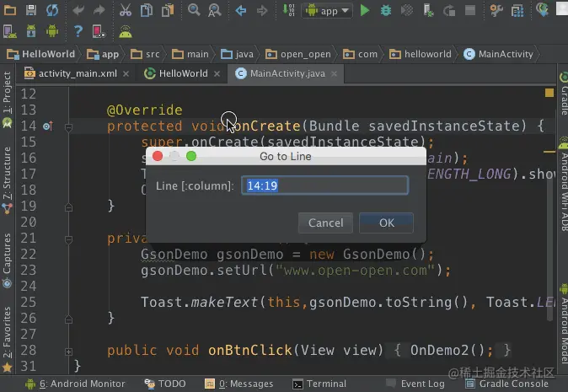This screenshot has width=568, height=392.
Task: Close the HelloWorld tab
Action: tap(217, 74)
